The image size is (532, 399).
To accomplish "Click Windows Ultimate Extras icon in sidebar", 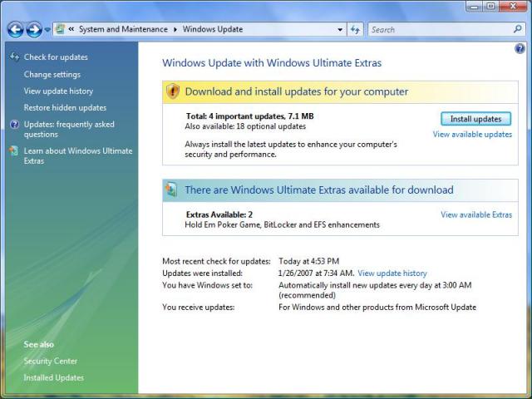I will coord(14,150).
